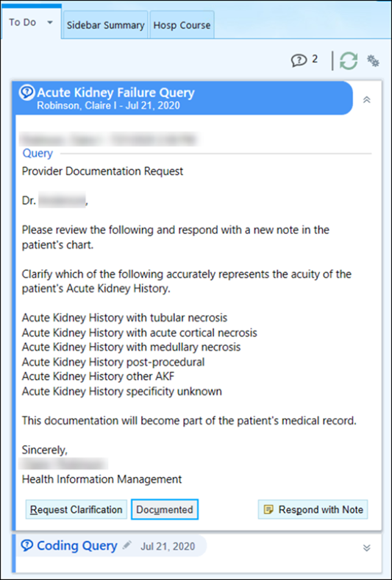Click the number 2 query counter

click(x=315, y=59)
